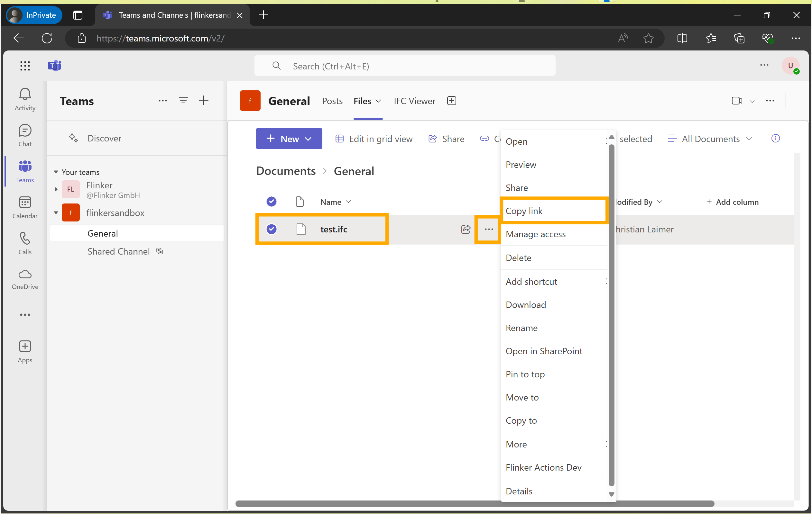Switch to the Posts tab

coord(332,101)
